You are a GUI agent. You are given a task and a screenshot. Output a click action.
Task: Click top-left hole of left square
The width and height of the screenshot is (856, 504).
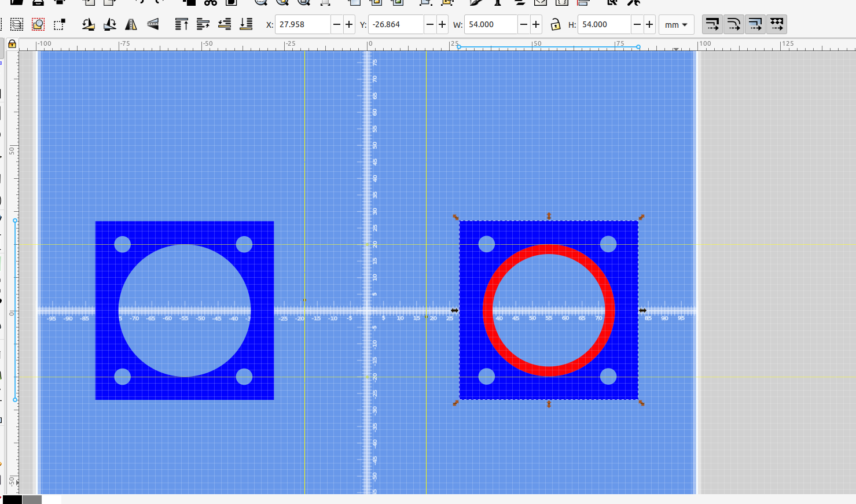click(x=122, y=244)
